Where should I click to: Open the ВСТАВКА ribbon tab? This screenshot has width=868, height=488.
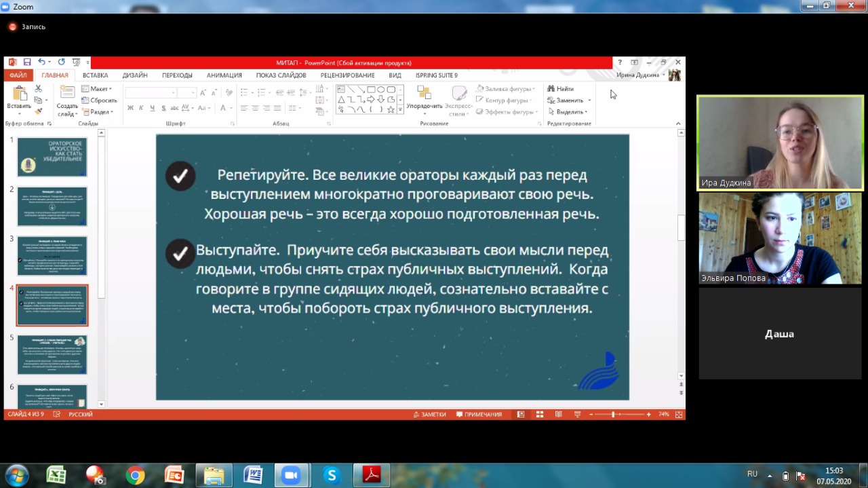95,75
